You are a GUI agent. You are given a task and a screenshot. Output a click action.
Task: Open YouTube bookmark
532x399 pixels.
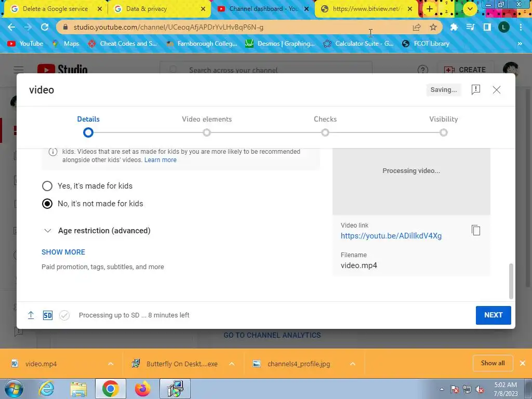[x=25, y=44]
